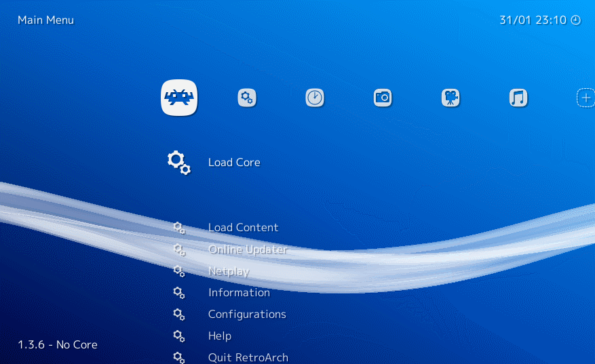Screen dimensions: 595x364
Task: Open the Video movie camera tab icon
Action: click(450, 98)
